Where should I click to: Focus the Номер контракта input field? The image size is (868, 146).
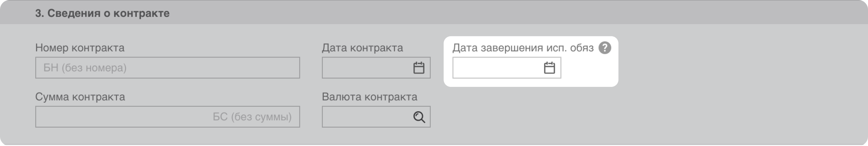tap(202, 68)
